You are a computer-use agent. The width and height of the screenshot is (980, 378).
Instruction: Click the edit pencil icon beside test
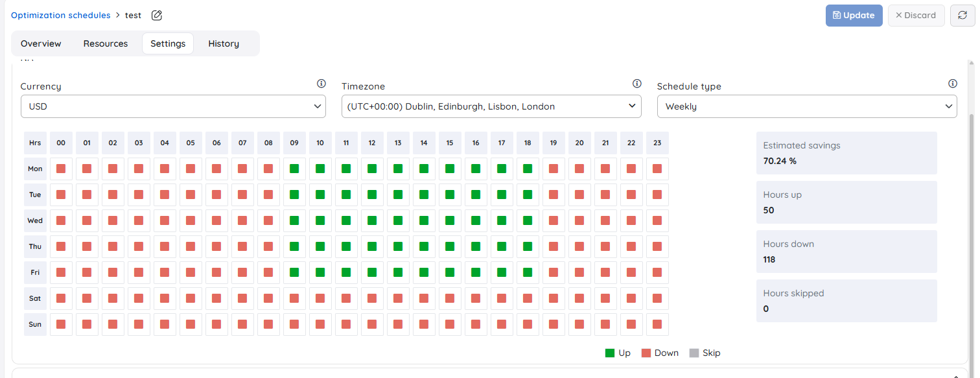tap(157, 16)
